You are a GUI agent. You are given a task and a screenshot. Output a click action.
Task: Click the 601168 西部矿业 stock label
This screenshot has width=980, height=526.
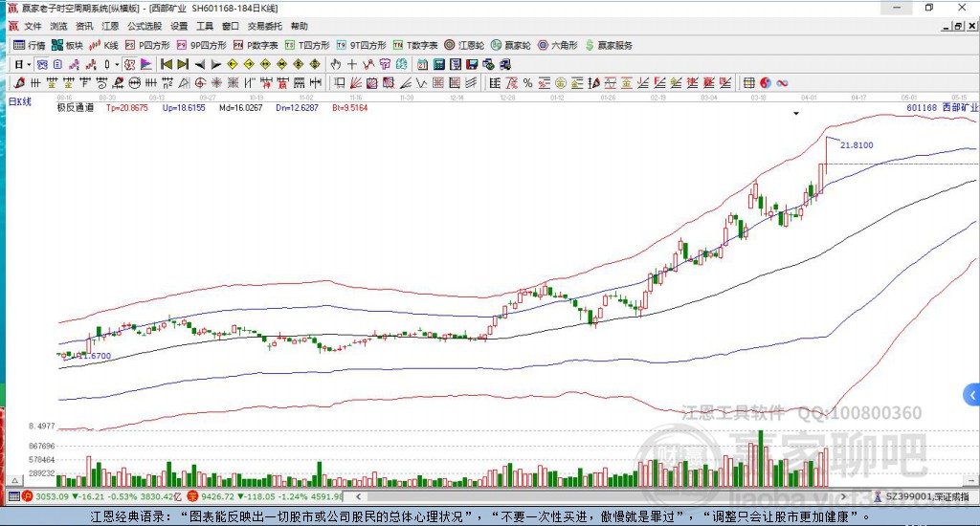pyautogui.click(x=942, y=107)
